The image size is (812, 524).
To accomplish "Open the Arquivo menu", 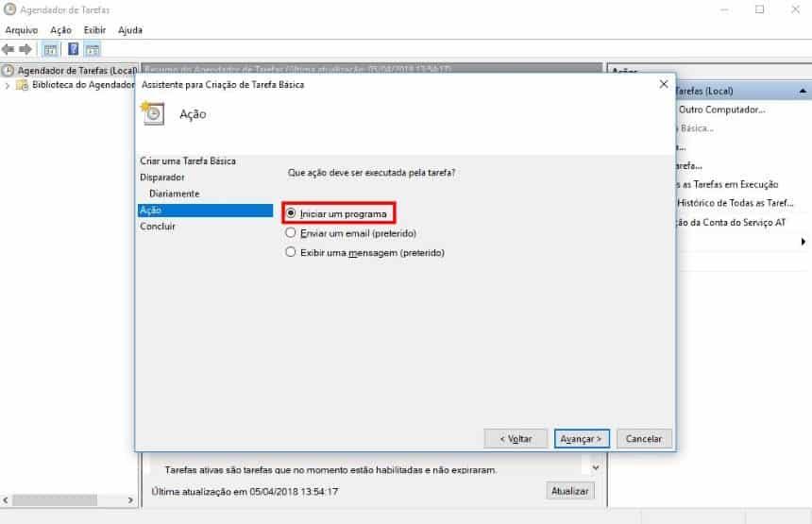I will point(21,30).
